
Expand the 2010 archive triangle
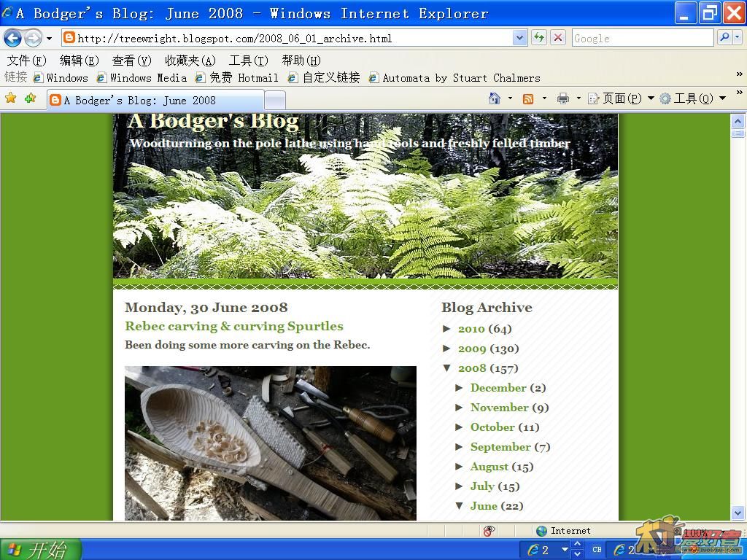point(447,329)
